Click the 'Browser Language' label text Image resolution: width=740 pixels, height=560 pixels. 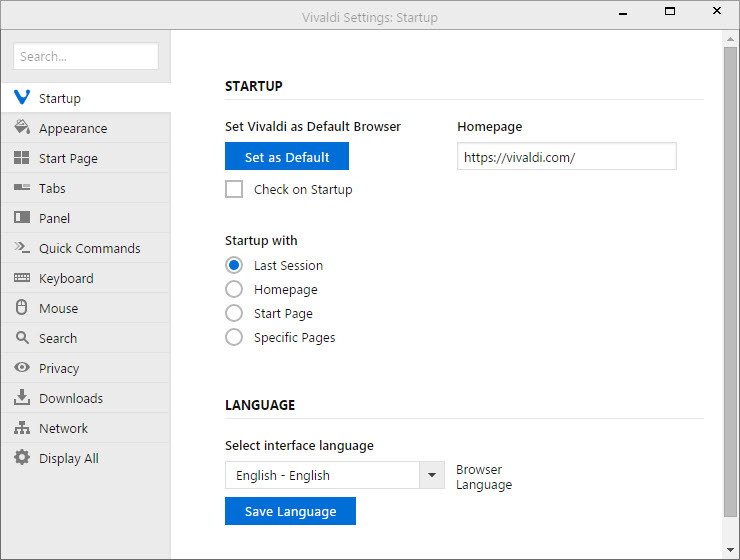(484, 477)
